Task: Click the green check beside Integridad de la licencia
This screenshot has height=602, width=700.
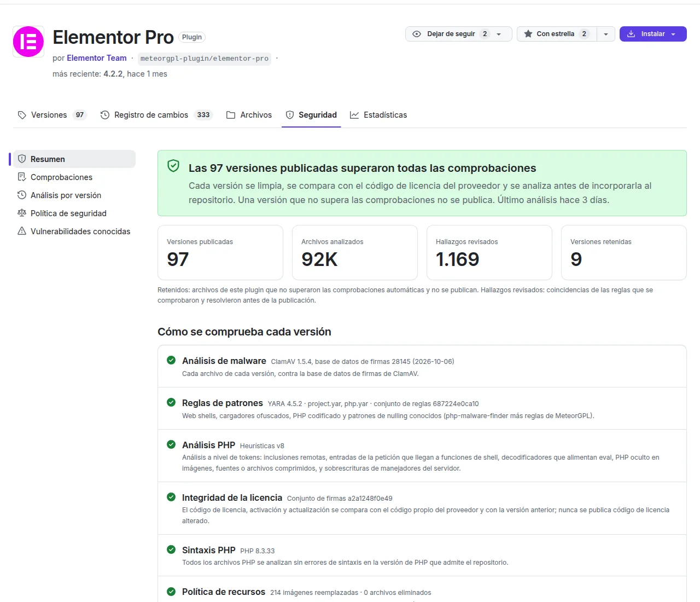Action: click(x=171, y=497)
